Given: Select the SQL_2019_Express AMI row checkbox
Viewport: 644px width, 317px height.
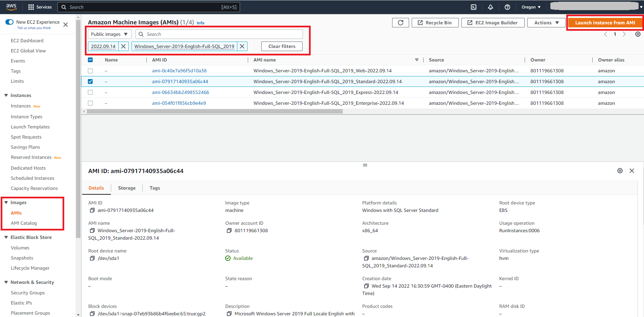Looking at the screenshot, I should coord(90,92).
